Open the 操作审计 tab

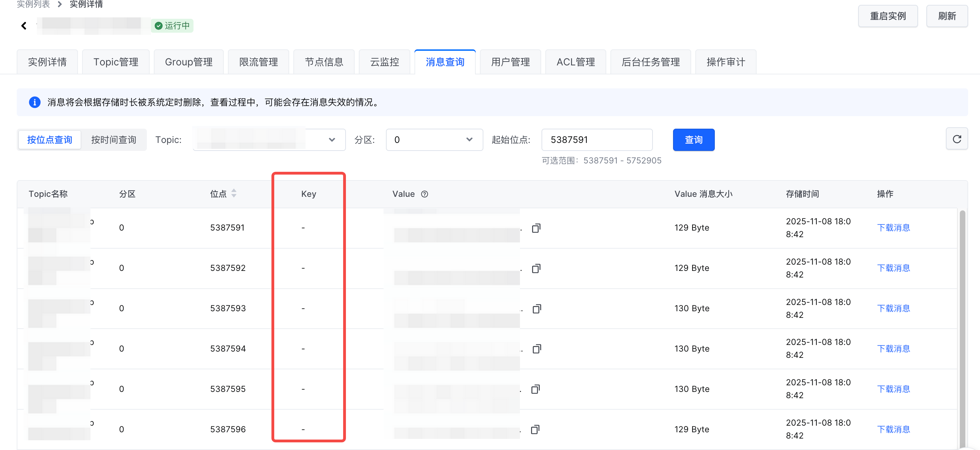[726, 62]
